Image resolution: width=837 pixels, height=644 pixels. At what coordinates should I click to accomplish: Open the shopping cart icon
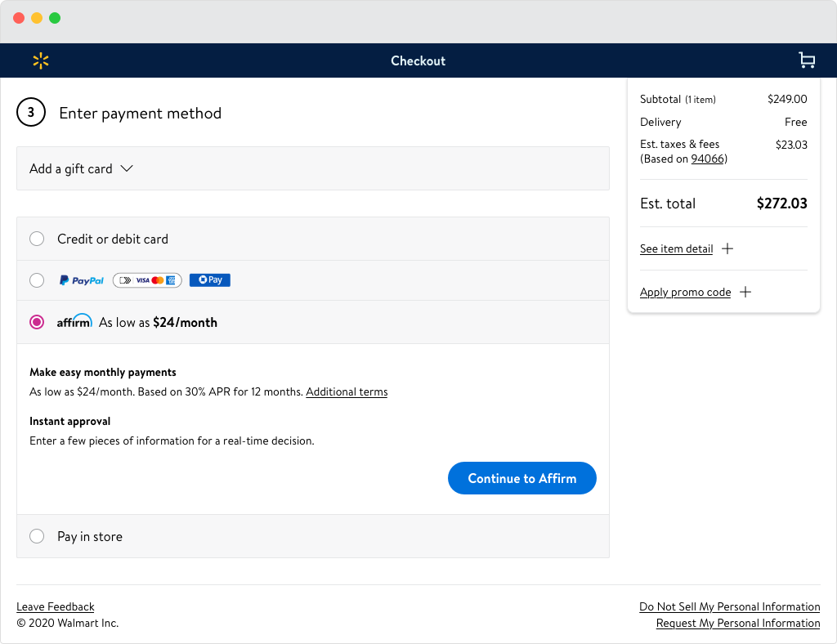(807, 60)
